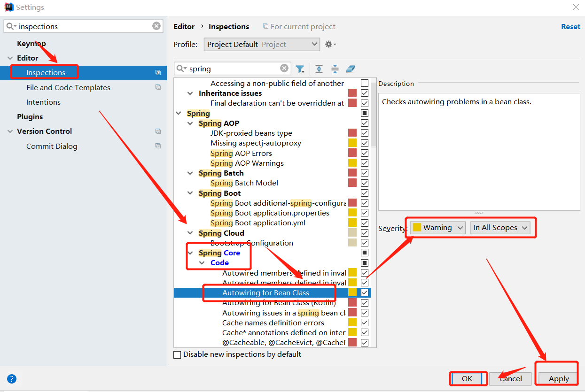Select 'Final declaration can't be overridden' row

[x=277, y=103]
